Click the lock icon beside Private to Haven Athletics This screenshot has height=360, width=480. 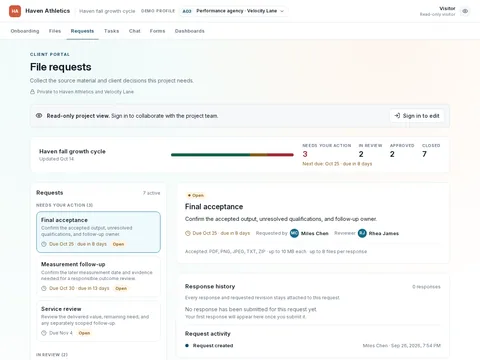pos(32,92)
